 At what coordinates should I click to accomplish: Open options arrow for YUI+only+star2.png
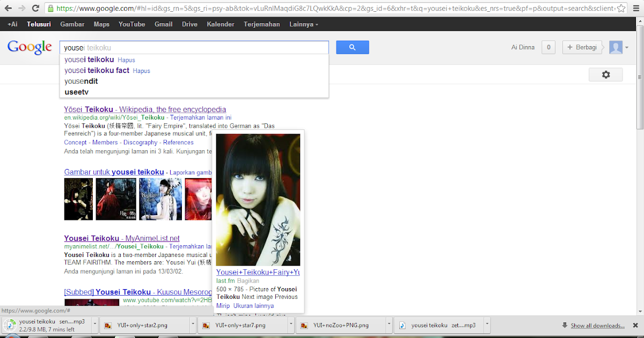click(x=193, y=325)
